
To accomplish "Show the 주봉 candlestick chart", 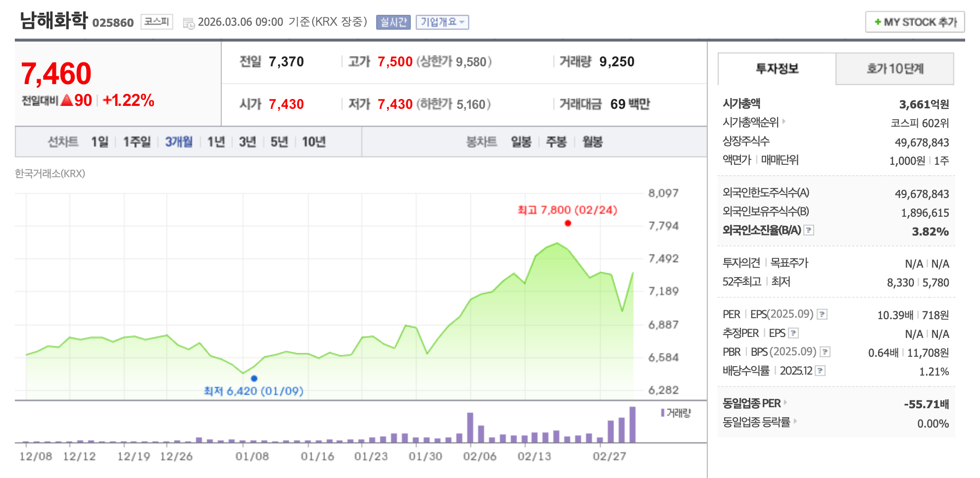I will [x=556, y=142].
